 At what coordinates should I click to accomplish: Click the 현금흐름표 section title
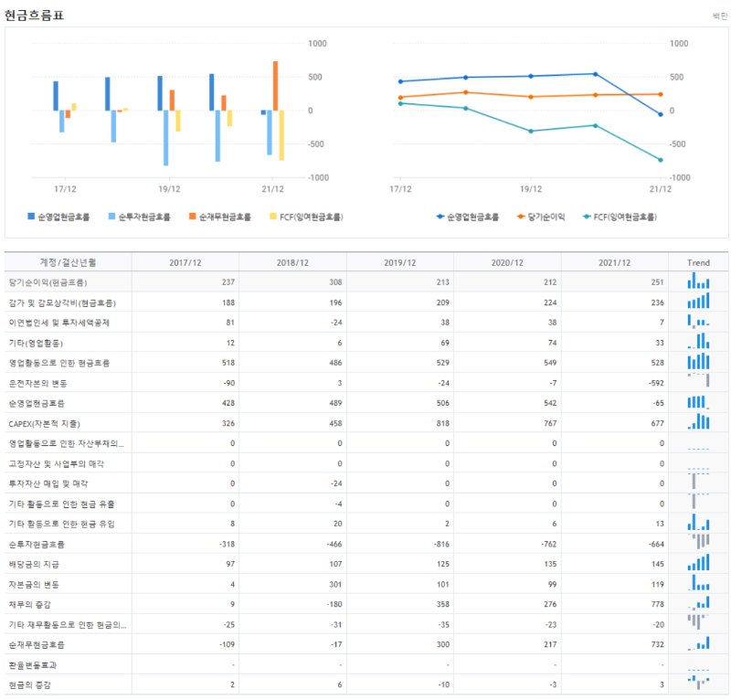[x=34, y=16]
